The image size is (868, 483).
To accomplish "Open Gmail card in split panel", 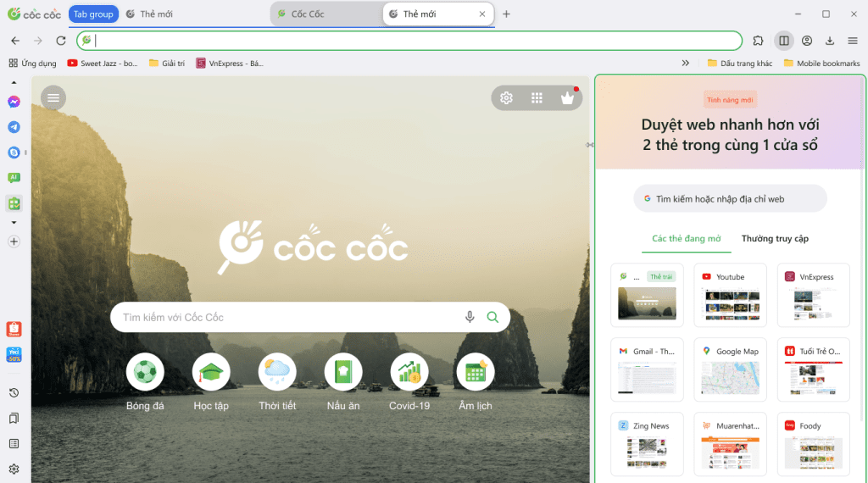I will click(x=647, y=369).
